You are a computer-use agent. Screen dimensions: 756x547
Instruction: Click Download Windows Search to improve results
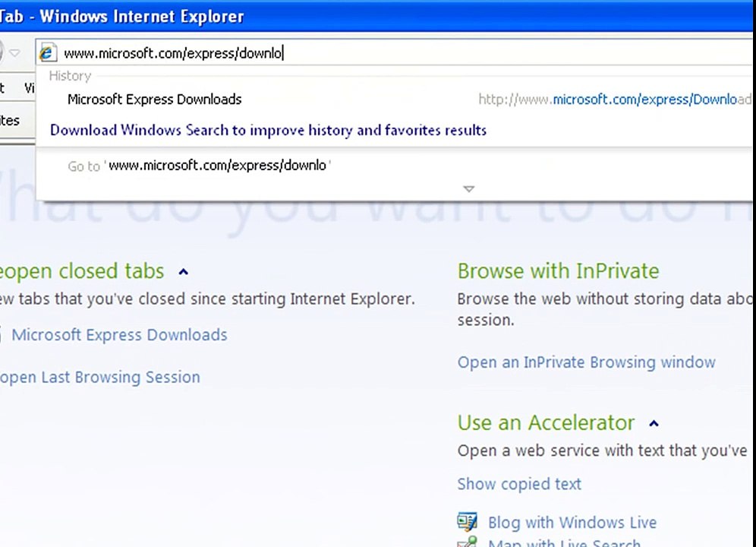(268, 131)
